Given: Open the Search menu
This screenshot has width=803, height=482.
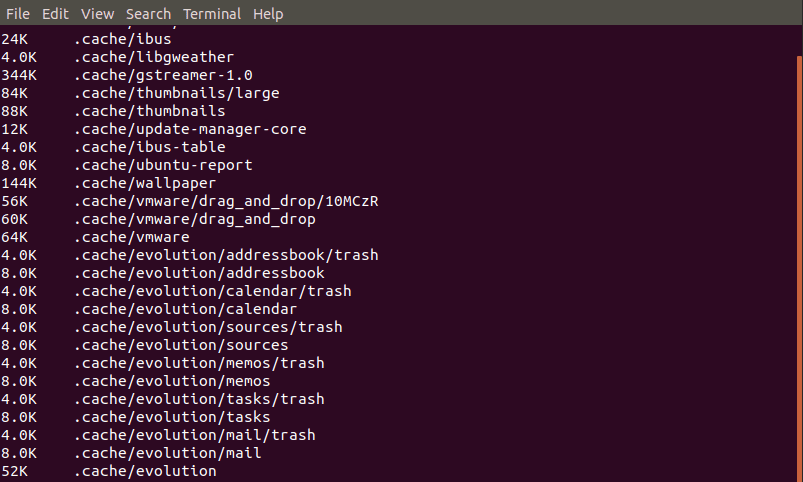Looking at the screenshot, I should pyautogui.click(x=149, y=14).
